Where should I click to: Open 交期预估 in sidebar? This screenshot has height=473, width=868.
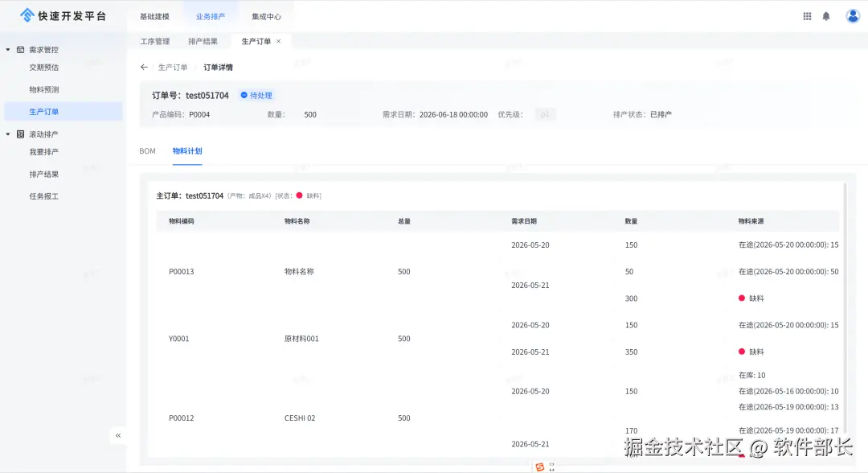(x=43, y=67)
